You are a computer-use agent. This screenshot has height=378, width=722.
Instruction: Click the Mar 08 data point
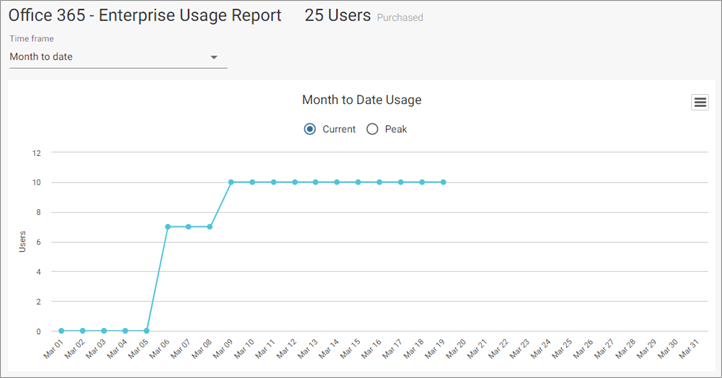tap(210, 227)
